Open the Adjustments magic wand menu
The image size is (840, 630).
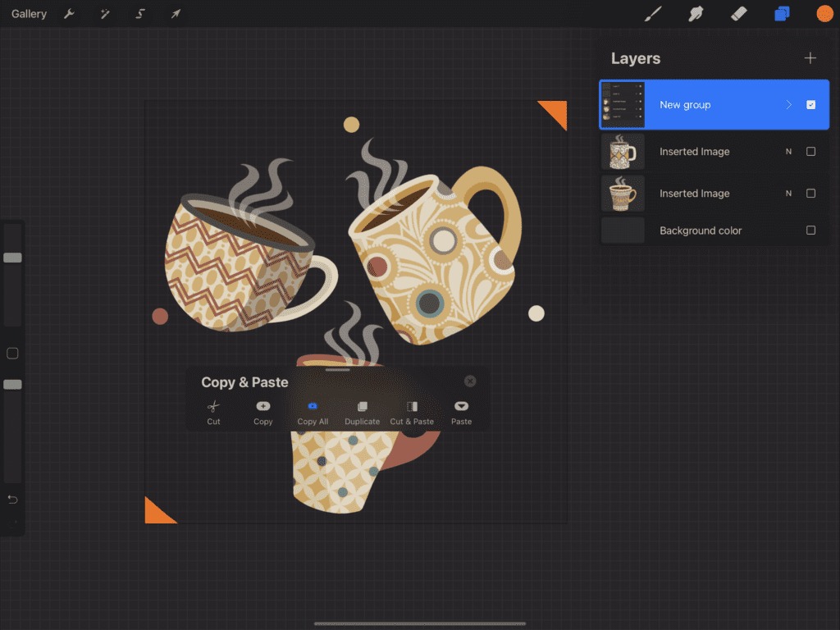(105, 14)
